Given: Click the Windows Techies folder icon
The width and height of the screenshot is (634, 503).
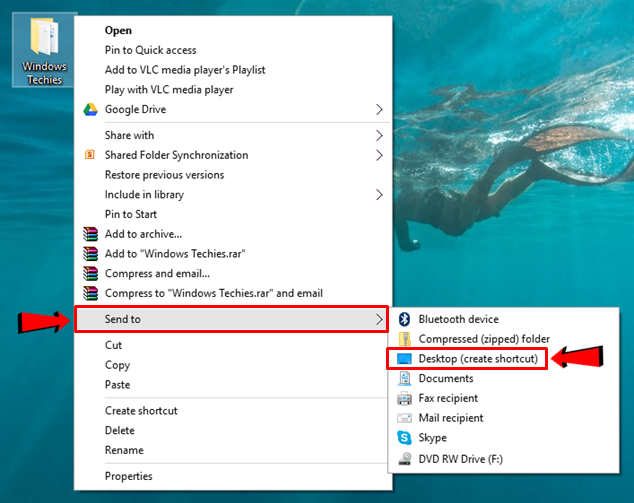Looking at the screenshot, I should pyautogui.click(x=44, y=39).
